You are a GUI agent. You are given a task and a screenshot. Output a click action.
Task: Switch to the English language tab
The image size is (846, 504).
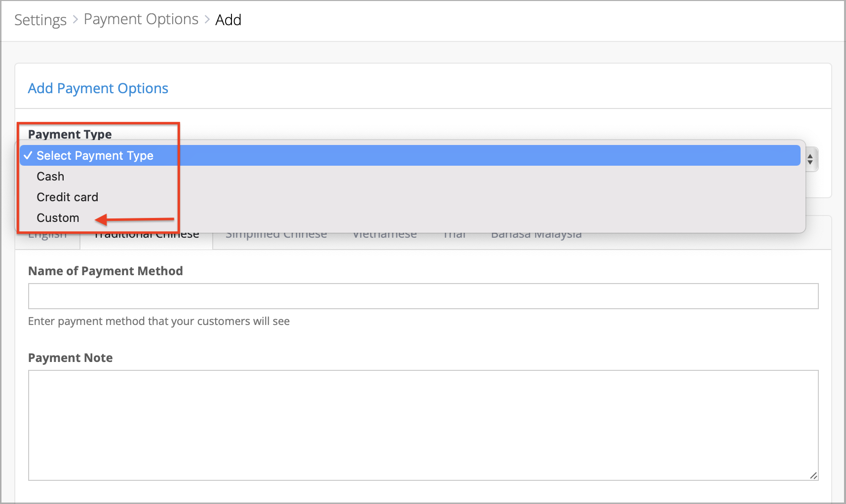coord(47,234)
